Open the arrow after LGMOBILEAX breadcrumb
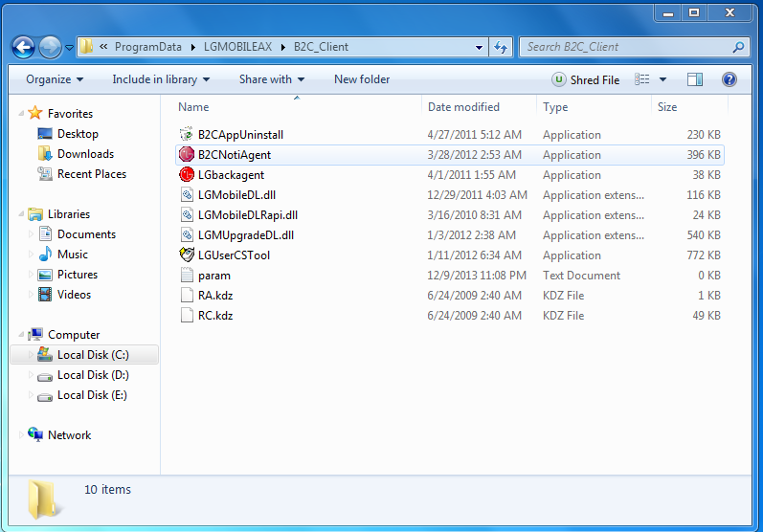This screenshot has width=763, height=532. coord(283,47)
